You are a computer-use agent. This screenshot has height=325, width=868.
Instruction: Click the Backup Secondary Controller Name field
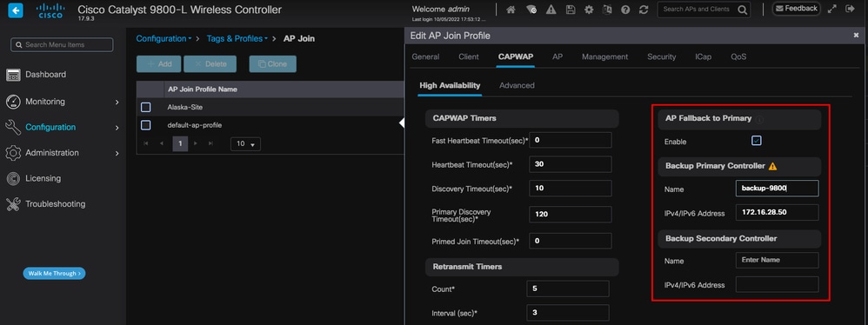point(777,260)
